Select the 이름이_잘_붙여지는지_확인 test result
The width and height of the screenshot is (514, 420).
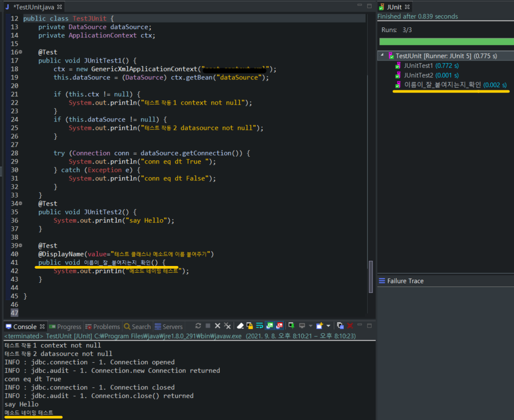click(x=441, y=85)
